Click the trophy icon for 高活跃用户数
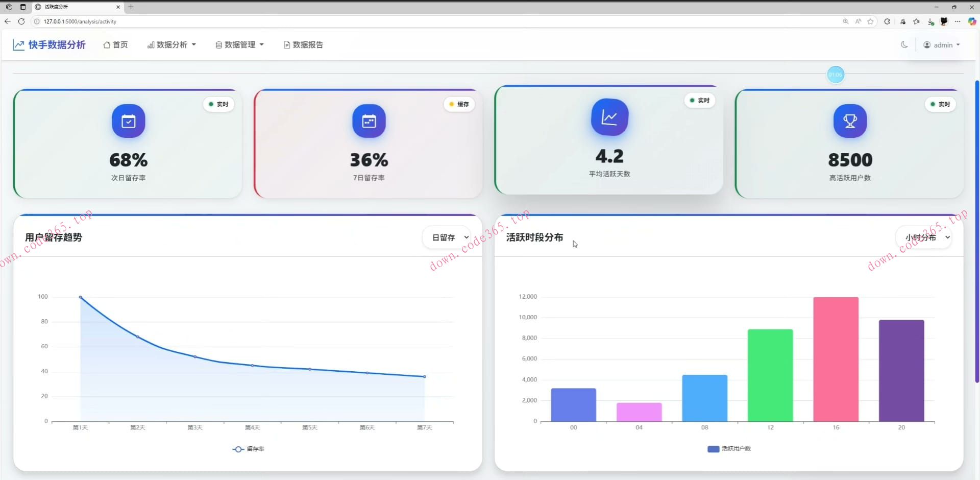 click(x=850, y=121)
